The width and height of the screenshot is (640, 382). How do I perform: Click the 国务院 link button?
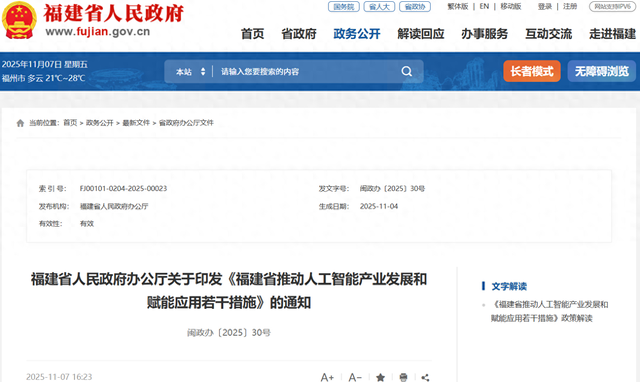344,7
